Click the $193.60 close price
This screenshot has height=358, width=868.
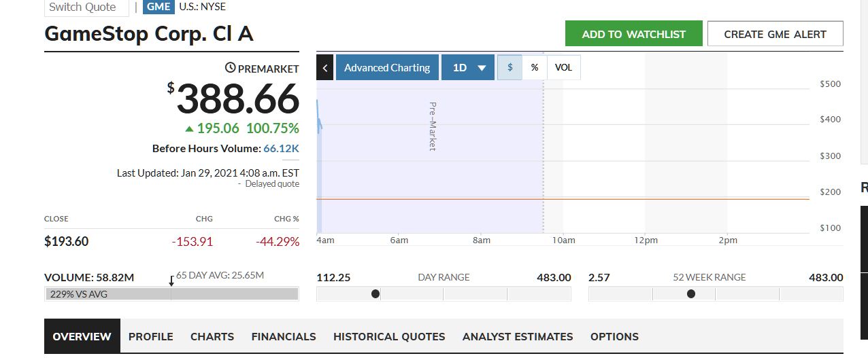coord(66,241)
